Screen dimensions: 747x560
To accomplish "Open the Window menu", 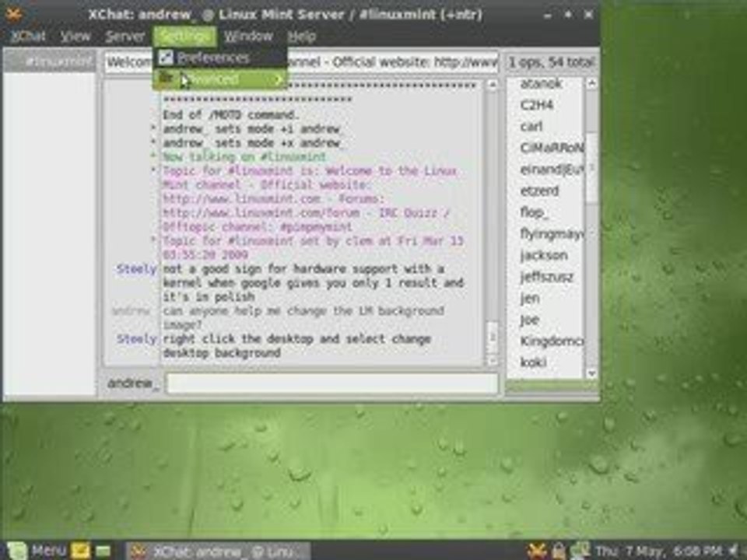I will pos(248,37).
